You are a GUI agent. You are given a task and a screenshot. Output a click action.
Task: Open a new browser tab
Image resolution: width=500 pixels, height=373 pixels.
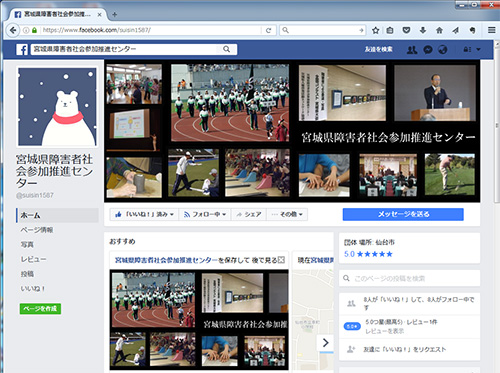(x=114, y=14)
